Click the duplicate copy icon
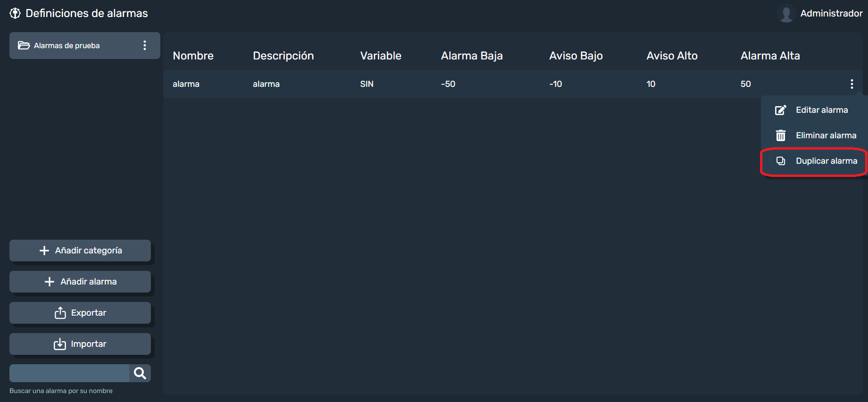This screenshot has height=402, width=868. pos(781,161)
